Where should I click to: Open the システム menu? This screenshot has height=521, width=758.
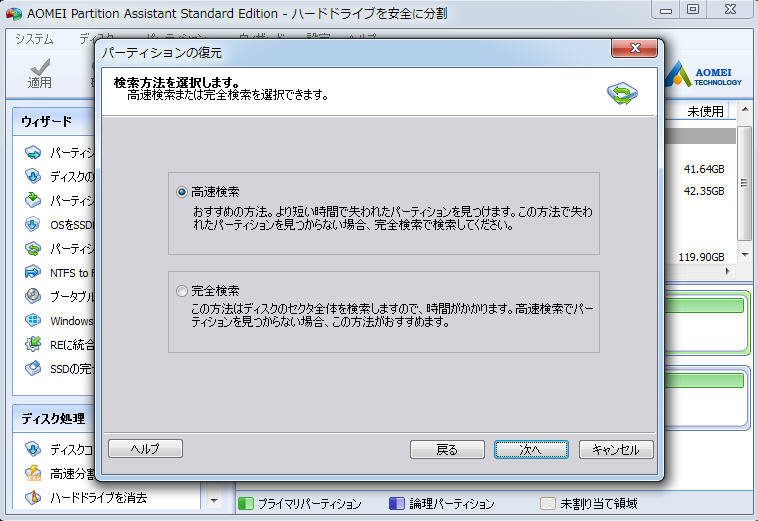tap(34, 39)
